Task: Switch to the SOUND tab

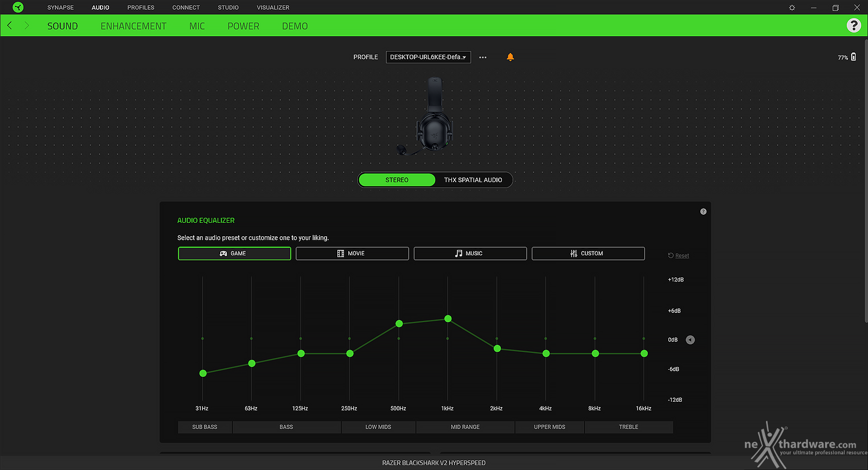Action: 62,26
